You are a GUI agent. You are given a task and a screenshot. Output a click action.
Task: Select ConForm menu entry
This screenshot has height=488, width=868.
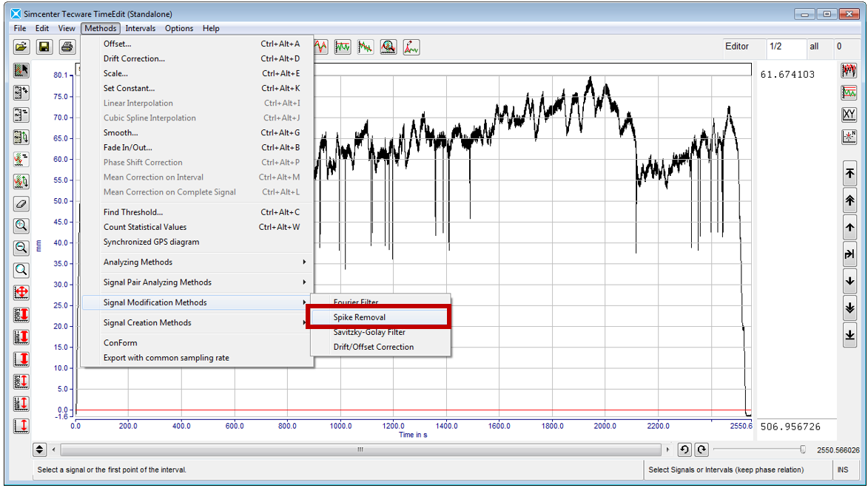pos(197,342)
